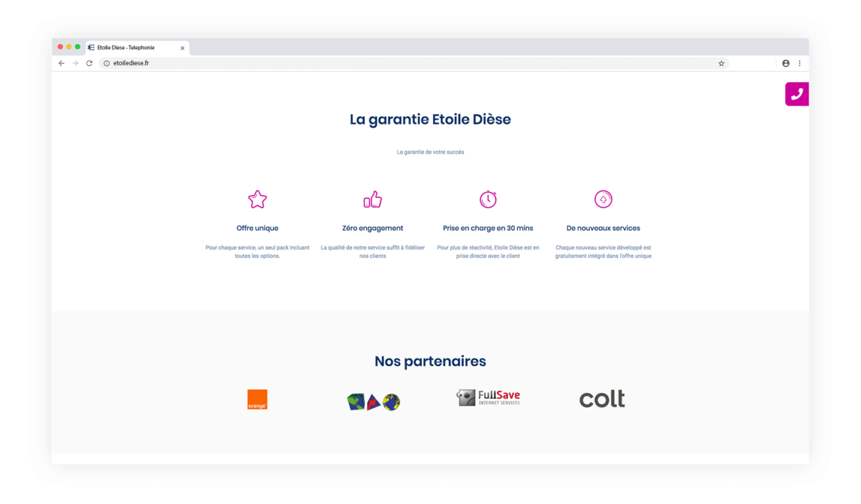The height and width of the screenshot is (504, 861).
Task: Bookmark the page using the star icon
Action: point(721,63)
